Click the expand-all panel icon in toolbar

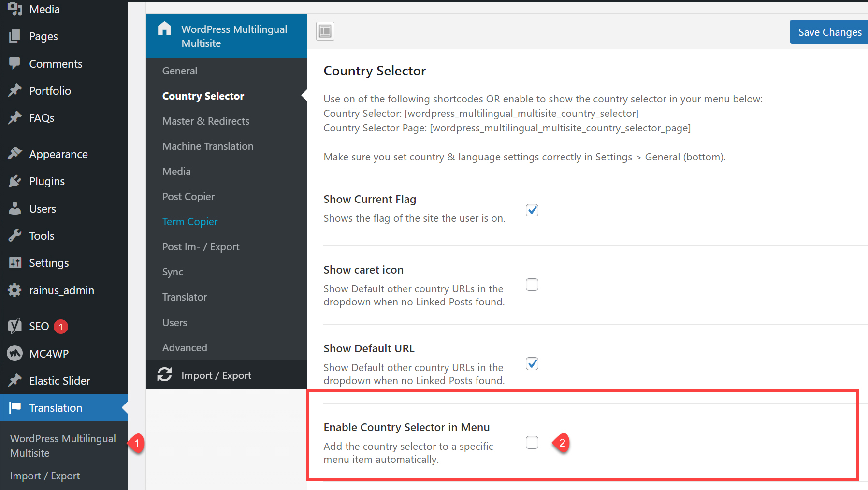coord(325,31)
